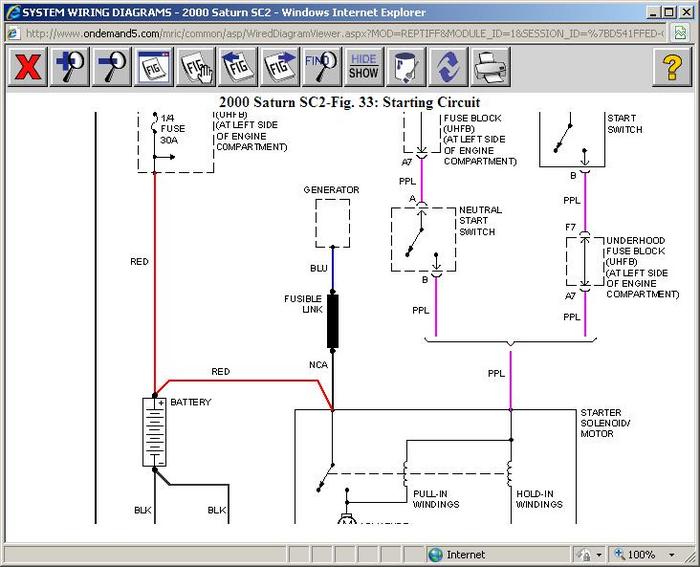Viewport: 700px width, 567px height.
Task: Click the GENERATOR label in diagram
Action: [331, 190]
